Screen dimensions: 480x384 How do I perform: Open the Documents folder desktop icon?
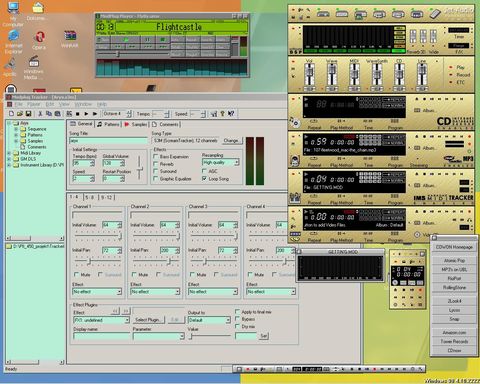coord(38,7)
